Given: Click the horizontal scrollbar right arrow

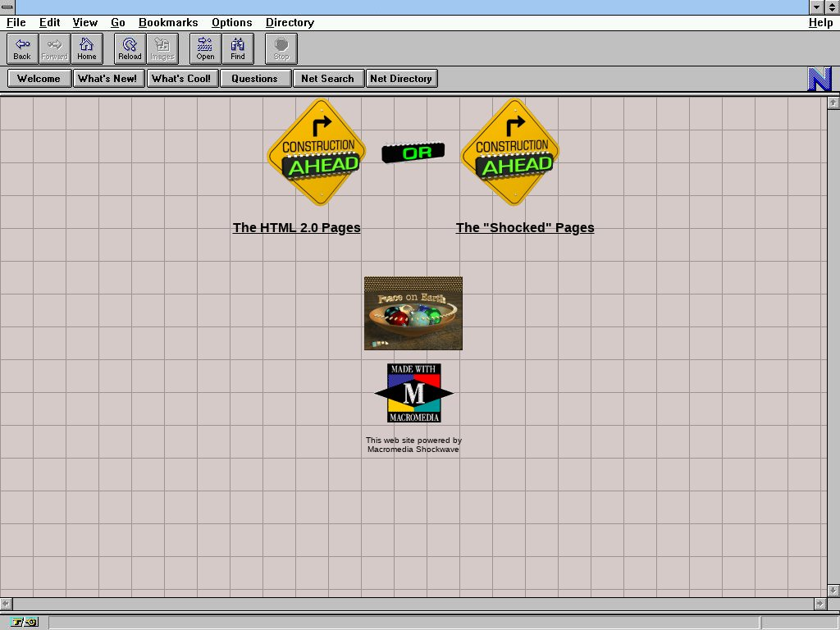Looking at the screenshot, I should [819, 604].
